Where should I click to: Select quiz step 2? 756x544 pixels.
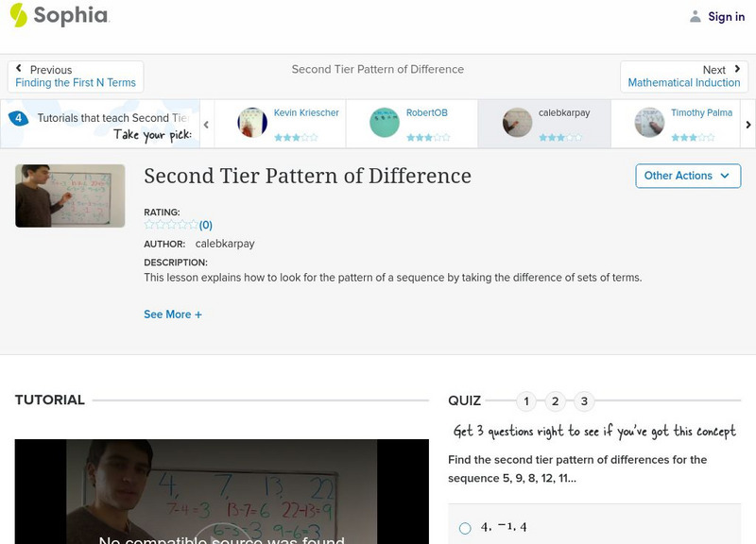click(x=556, y=400)
